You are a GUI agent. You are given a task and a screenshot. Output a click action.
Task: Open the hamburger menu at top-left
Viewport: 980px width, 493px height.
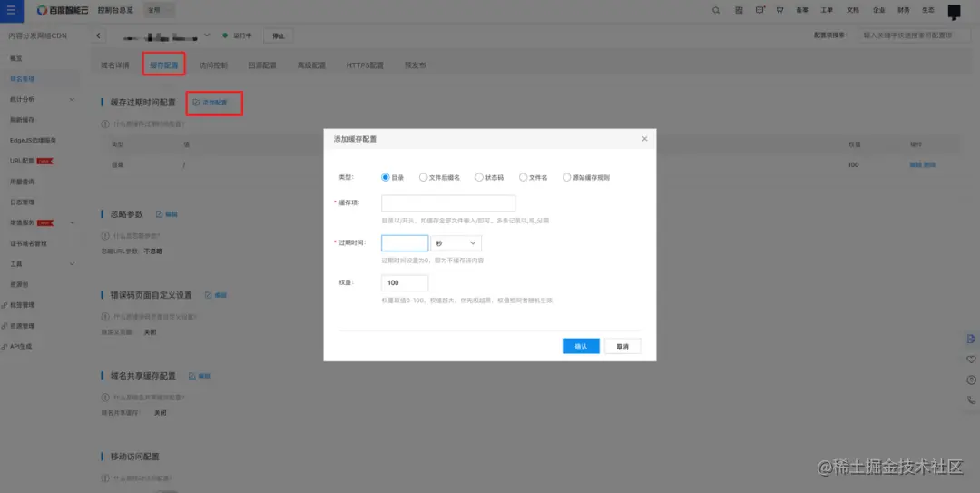[x=11, y=10]
